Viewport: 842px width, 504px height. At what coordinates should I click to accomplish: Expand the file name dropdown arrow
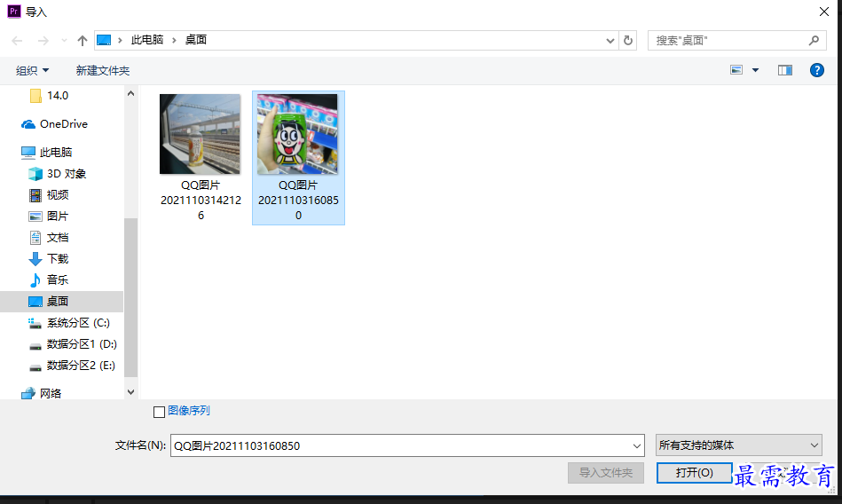coord(637,445)
